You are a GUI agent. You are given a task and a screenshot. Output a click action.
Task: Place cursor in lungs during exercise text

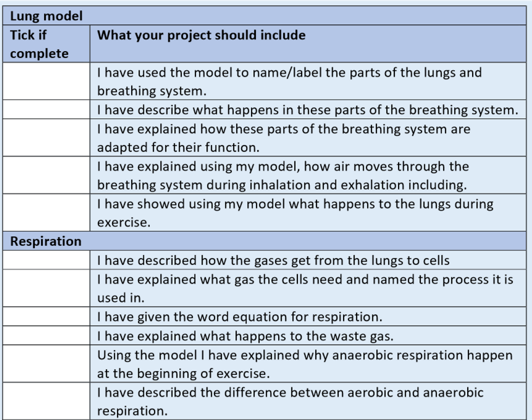pos(295,213)
